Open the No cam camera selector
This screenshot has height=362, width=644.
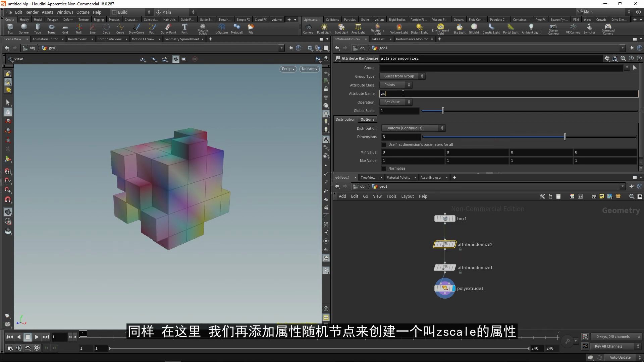[x=309, y=69]
